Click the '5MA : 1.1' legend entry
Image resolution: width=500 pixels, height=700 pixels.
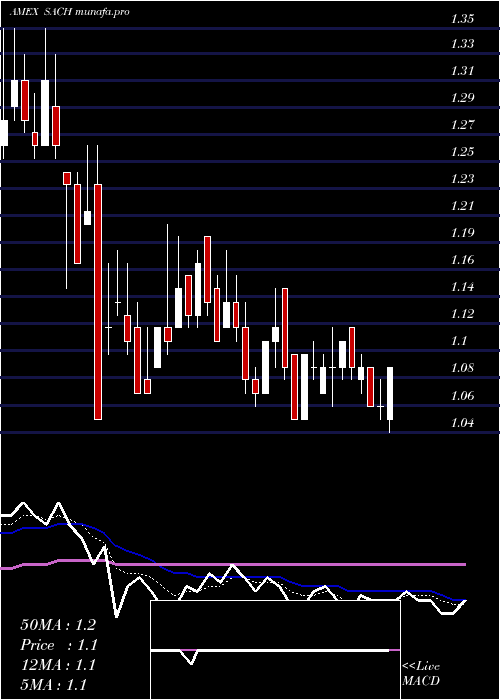pos(54,684)
